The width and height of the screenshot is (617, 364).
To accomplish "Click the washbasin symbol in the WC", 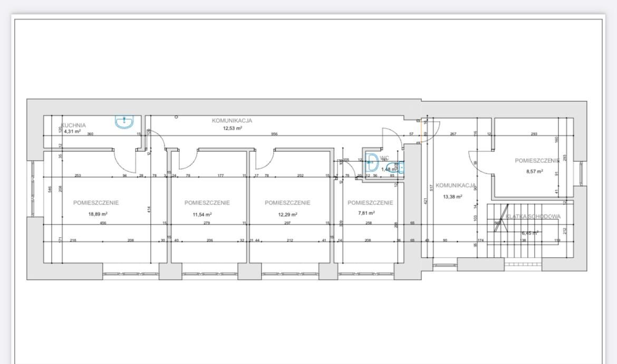I will coord(372,162).
